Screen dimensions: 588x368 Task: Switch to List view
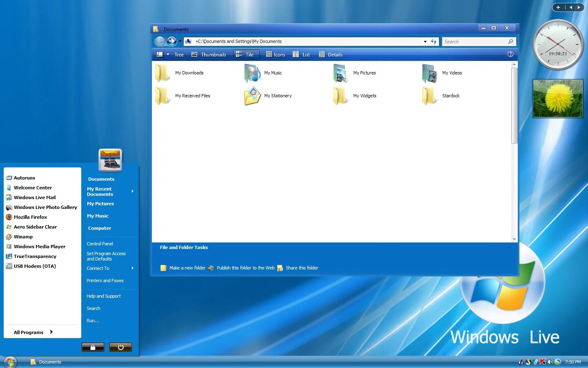point(301,54)
